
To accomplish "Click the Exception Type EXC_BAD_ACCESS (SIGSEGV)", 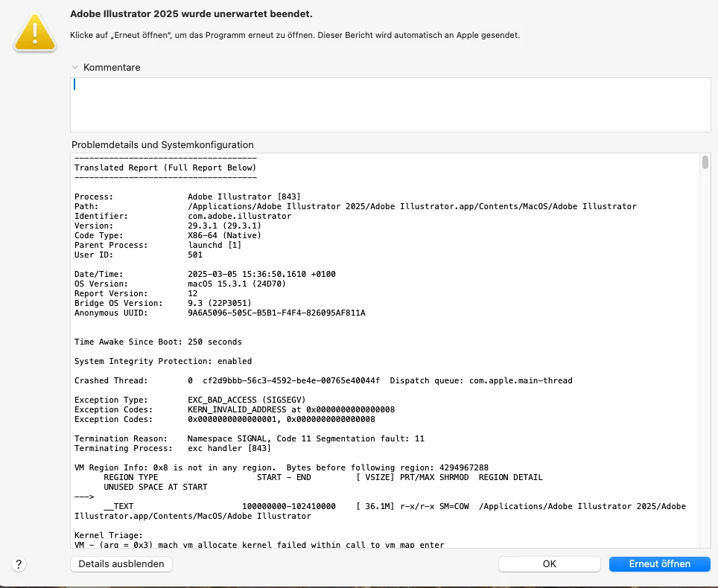I will pos(247,400).
